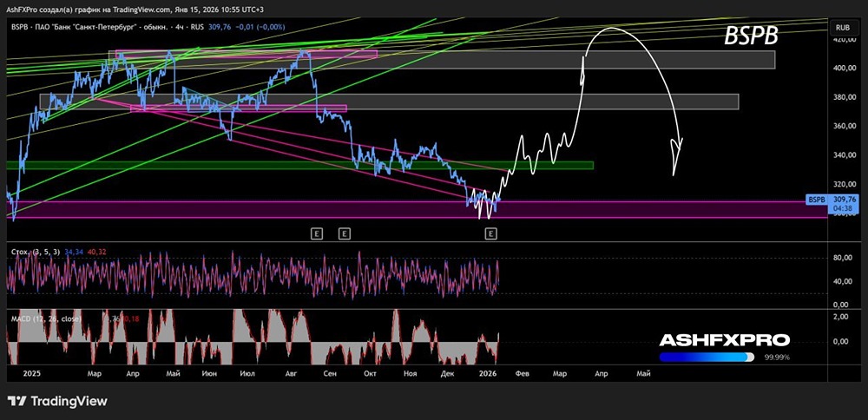Click the 320,00 price axis label
Screen dimensions: 868x420
point(845,184)
